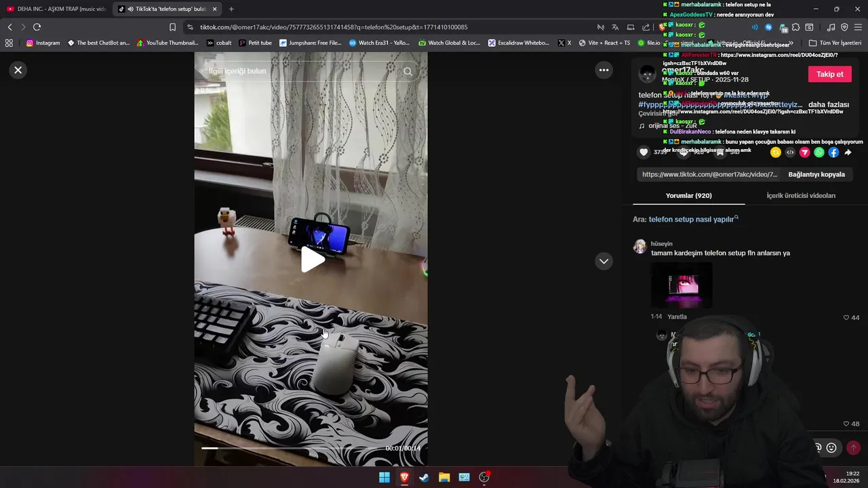
Task: Post comment with red arrow button
Action: pyautogui.click(x=853, y=447)
